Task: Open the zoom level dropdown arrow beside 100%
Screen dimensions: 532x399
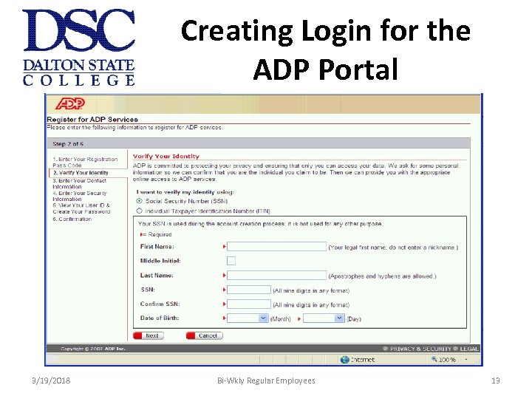Action: pos(466,359)
